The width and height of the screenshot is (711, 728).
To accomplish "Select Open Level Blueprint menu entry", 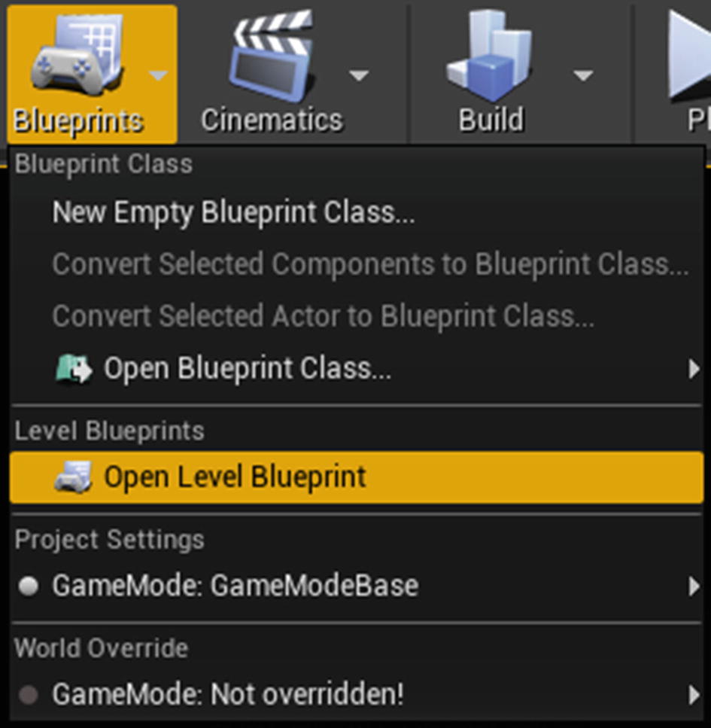I will click(x=357, y=477).
